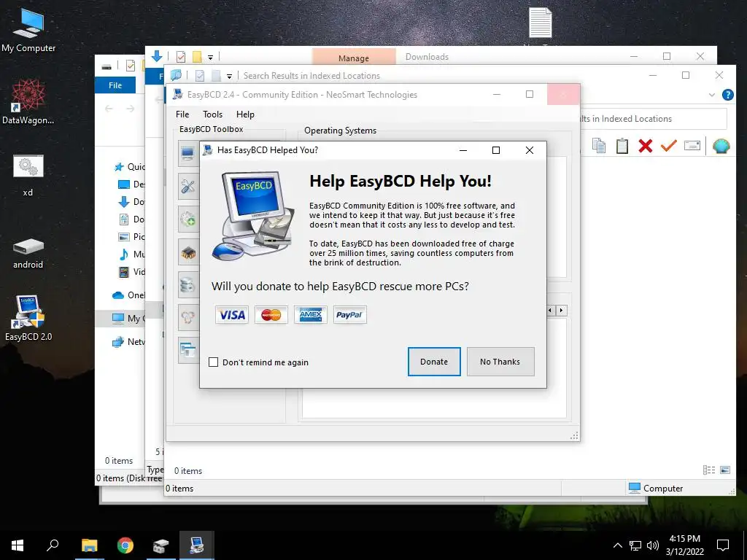This screenshot has width=747, height=560.
Task: Click the Donate button
Action: point(434,362)
